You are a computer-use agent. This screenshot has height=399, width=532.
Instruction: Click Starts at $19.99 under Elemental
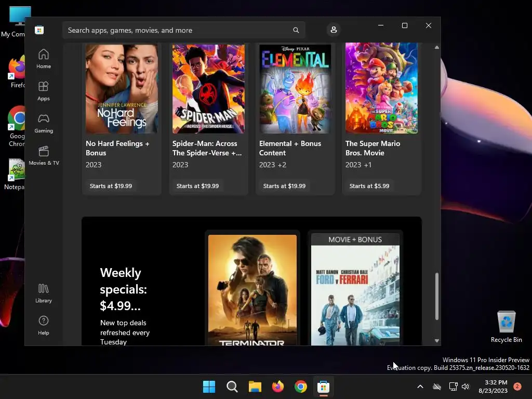point(284,186)
